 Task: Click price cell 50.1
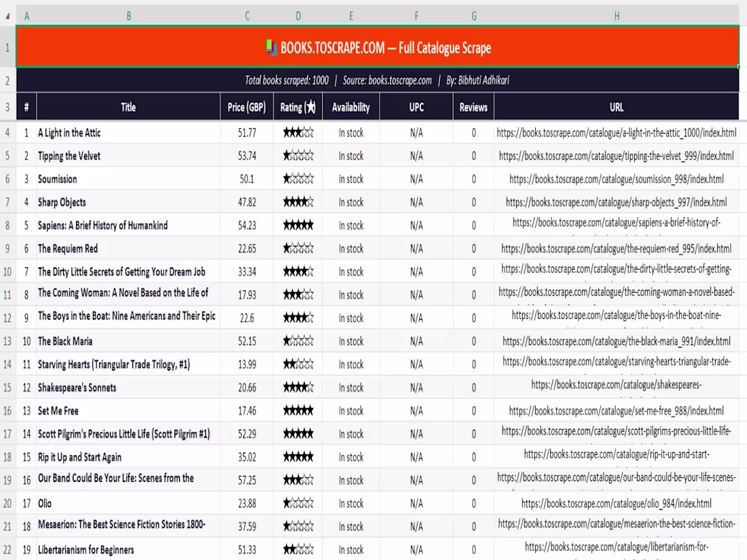click(247, 179)
